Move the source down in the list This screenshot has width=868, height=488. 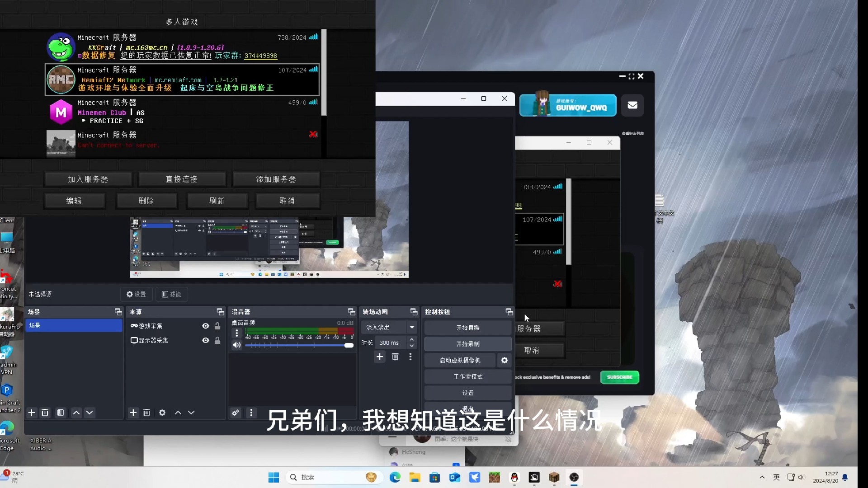coord(191,413)
